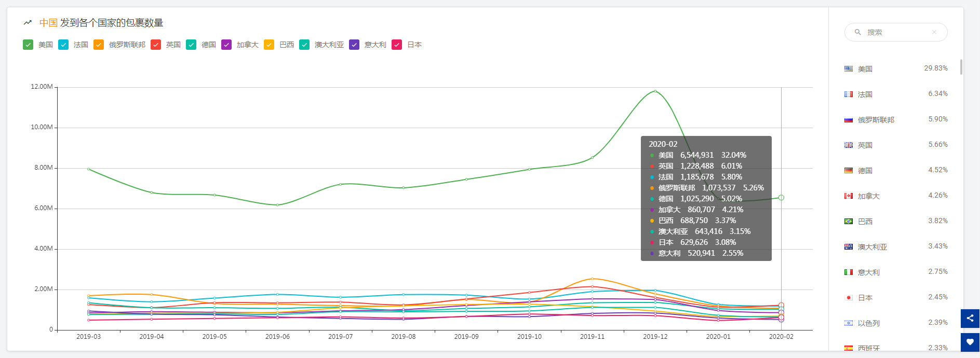Toggle the 澳大利亚 legend checkbox
This screenshot has width=980, height=358.
pyautogui.click(x=304, y=45)
